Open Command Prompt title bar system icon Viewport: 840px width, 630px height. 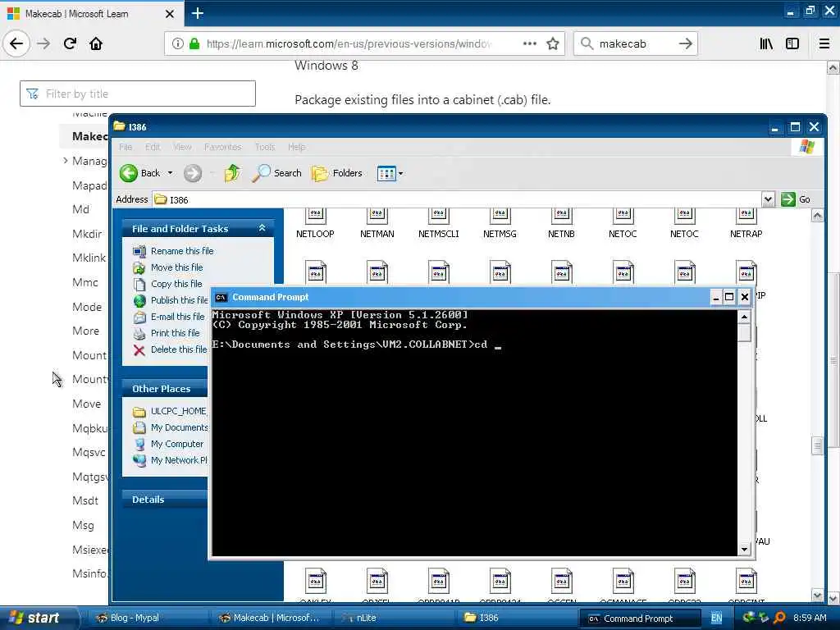click(x=221, y=297)
